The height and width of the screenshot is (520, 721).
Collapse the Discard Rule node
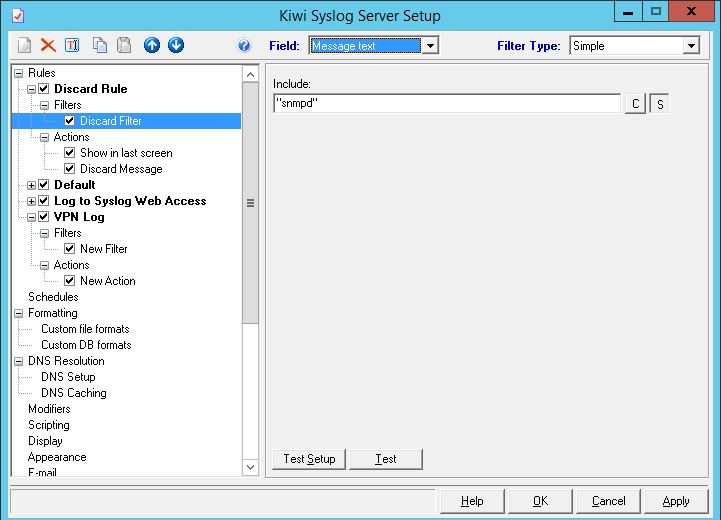pos(31,89)
